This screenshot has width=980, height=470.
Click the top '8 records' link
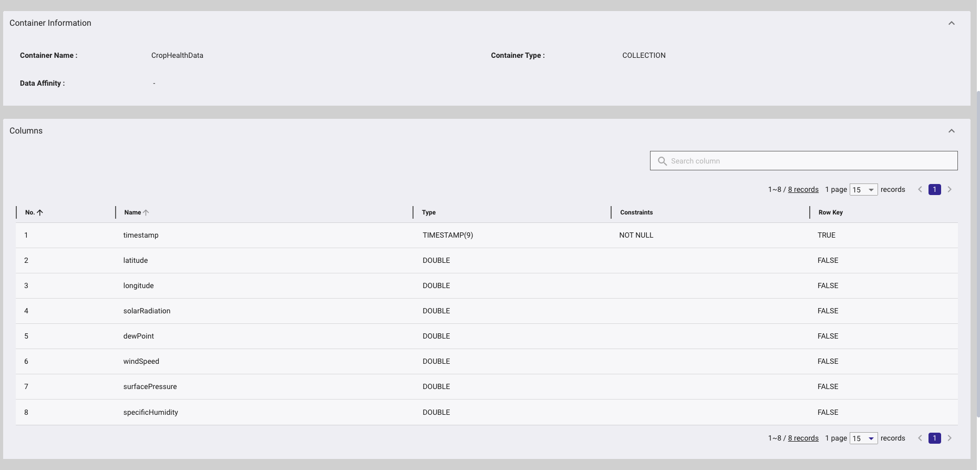tap(803, 190)
